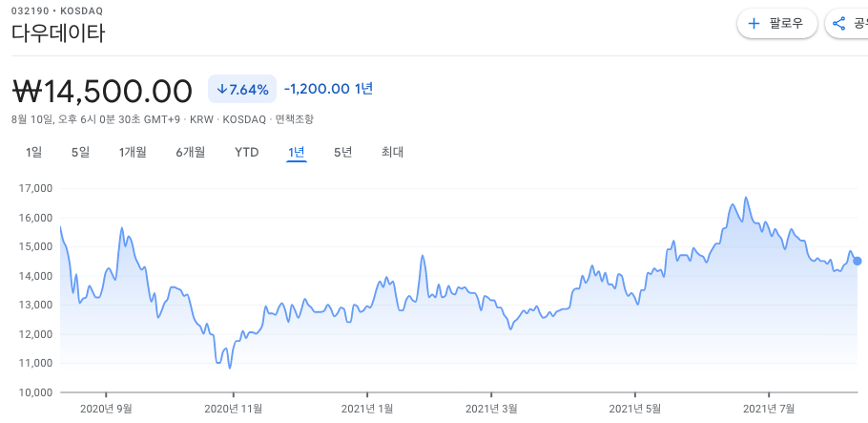Click the 2021년 7월 axis label
The image size is (868, 423).
pos(769,409)
